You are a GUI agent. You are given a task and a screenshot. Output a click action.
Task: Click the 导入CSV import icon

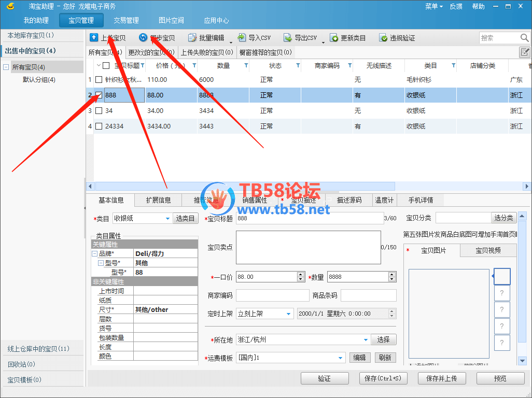pos(242,38)
